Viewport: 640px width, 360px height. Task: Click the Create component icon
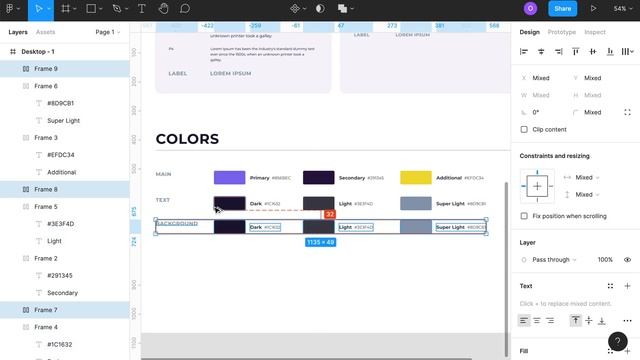coord(295,9)
